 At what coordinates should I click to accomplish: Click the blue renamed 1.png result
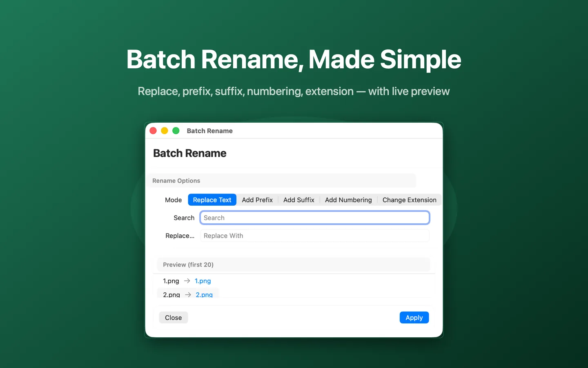tap(203, 281)
